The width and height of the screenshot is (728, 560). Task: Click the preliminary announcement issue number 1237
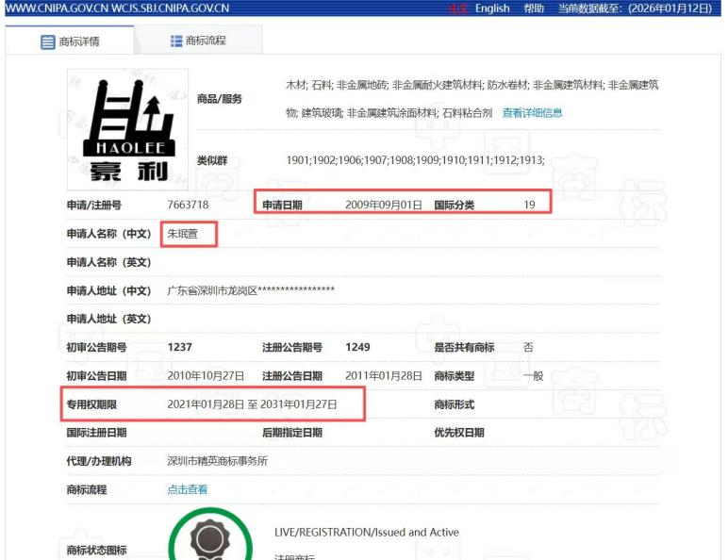(179, 347)
